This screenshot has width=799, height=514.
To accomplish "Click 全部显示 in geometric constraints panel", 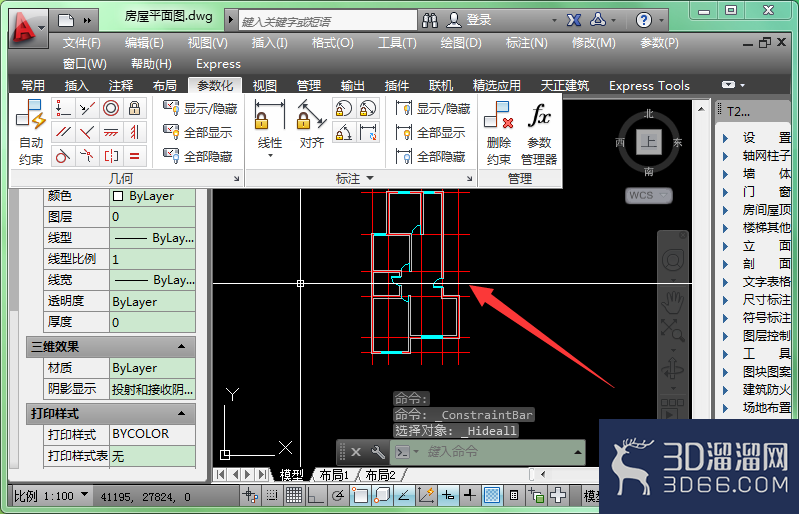I will pos(198,132).
